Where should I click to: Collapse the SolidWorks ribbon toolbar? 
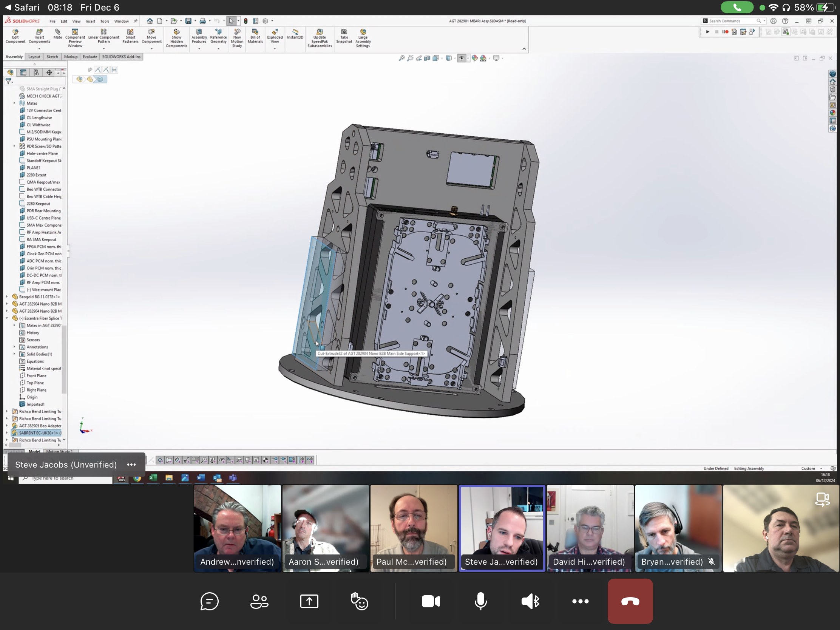coord(524,49)
